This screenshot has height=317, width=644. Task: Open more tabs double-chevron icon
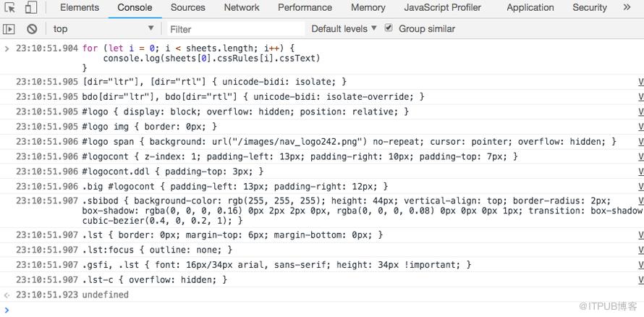tap(627, 7)
